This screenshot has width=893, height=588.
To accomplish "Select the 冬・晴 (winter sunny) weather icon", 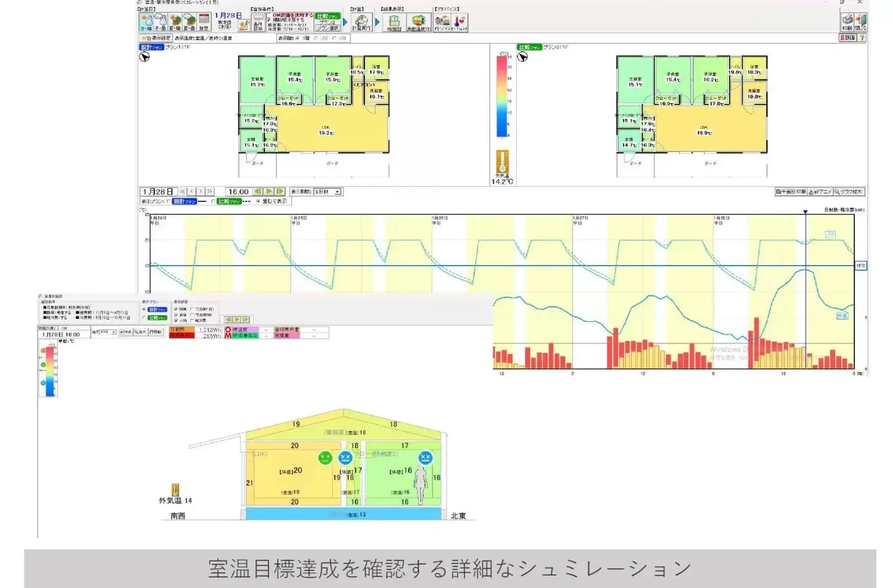I will 146,21.
